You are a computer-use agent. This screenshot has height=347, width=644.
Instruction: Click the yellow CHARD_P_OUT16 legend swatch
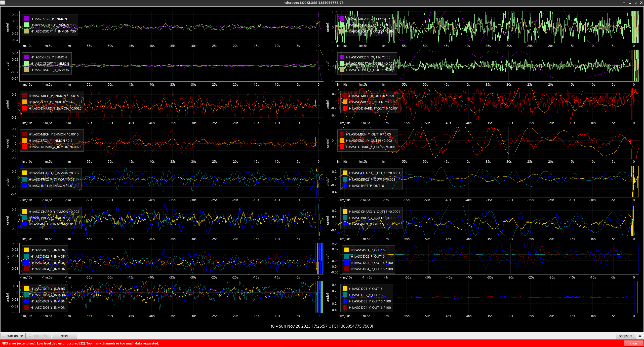[x=345, y=173]
